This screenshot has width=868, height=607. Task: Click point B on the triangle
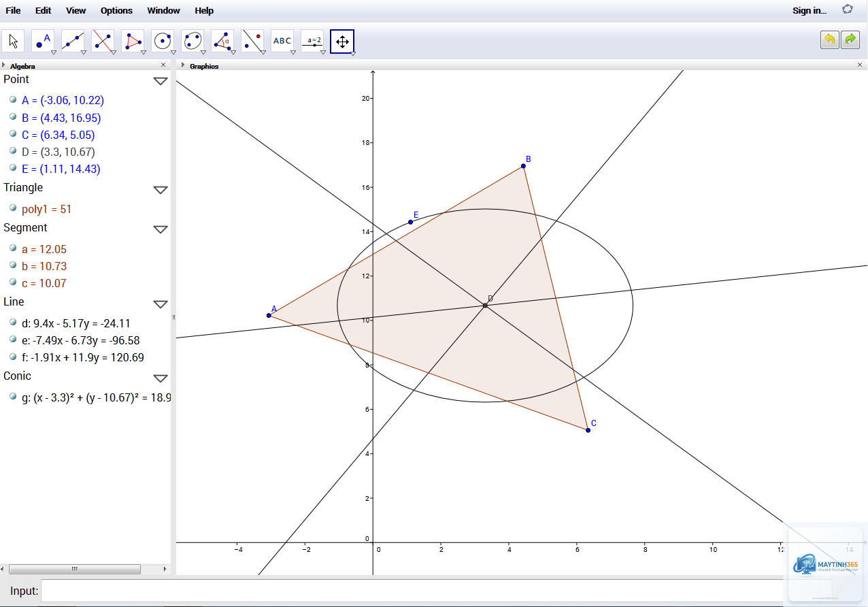click(523, 166)
